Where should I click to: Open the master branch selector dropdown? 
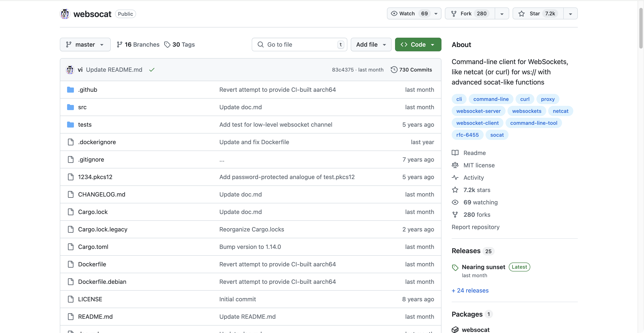tap(85, 44)
